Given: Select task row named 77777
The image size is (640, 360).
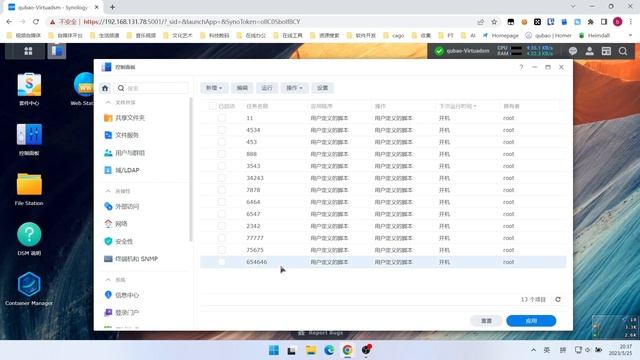Looking at the screenshot, I should tap(383, 238).
